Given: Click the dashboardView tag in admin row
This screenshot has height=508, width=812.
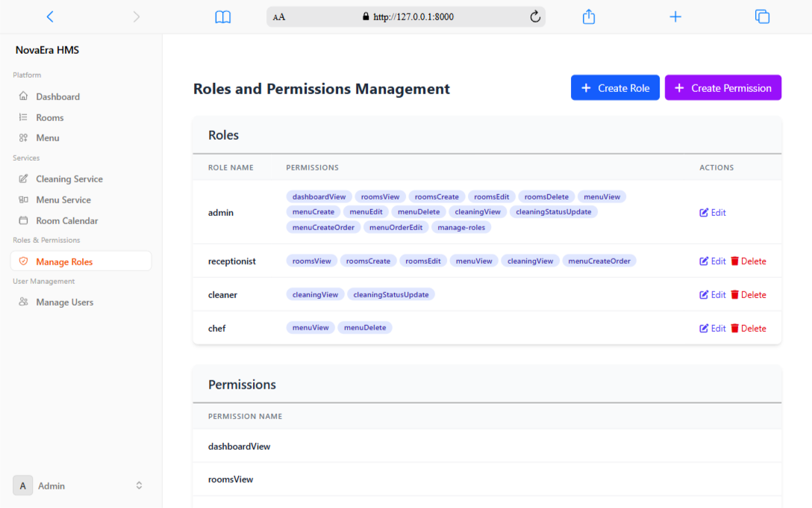Looking at the screenshot, I should click(319, 196).
